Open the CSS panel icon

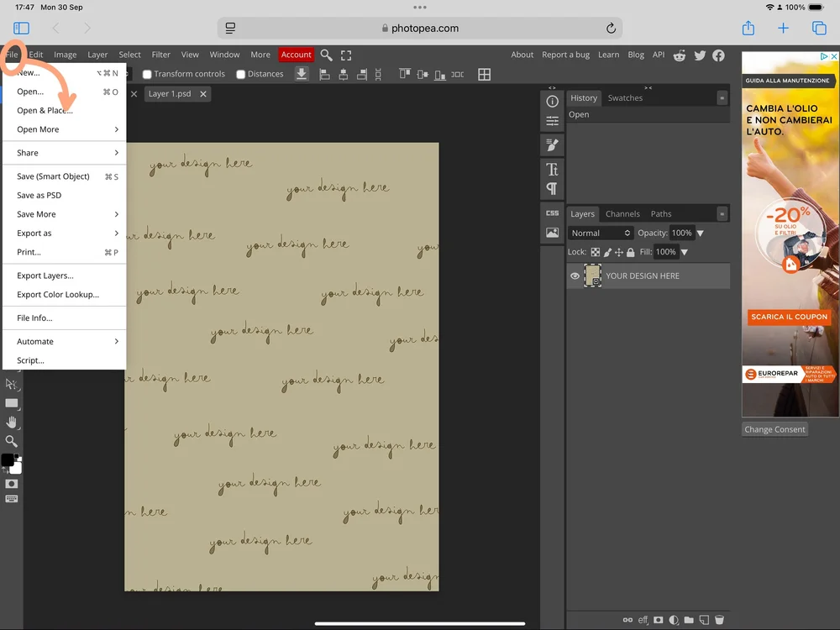click(552, 213)
